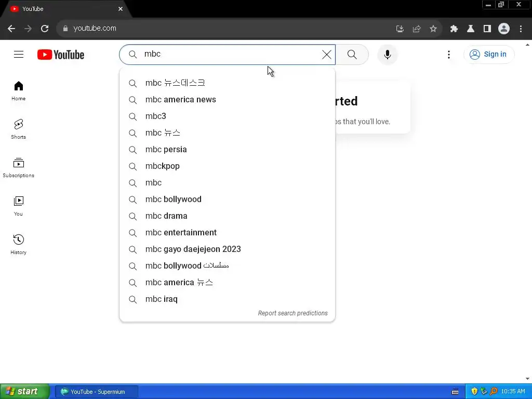Open Subscriptions in the sidebar

(x=18, y=168)
